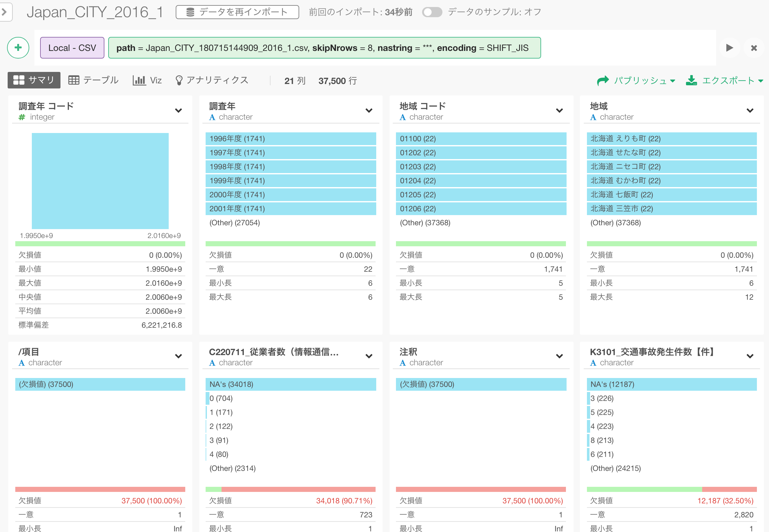
Task: Switch to the テーブル tab
Action: 93,80
